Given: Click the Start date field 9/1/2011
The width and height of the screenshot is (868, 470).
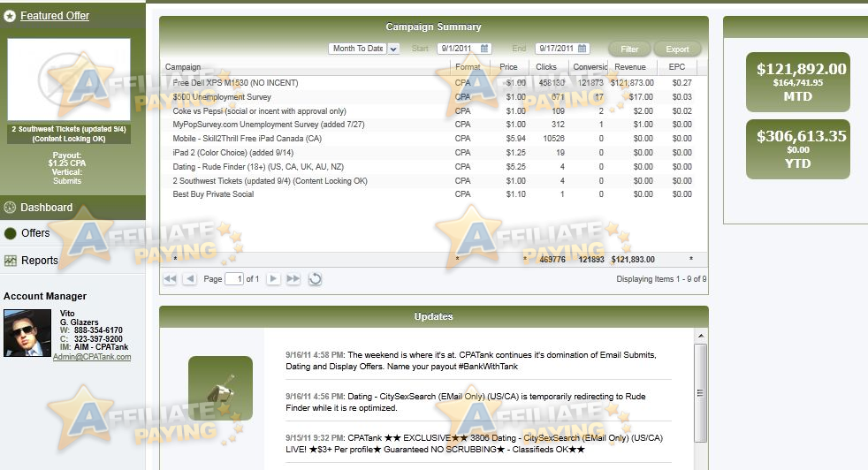Looking at the screenshot, I should coord(457,49).
